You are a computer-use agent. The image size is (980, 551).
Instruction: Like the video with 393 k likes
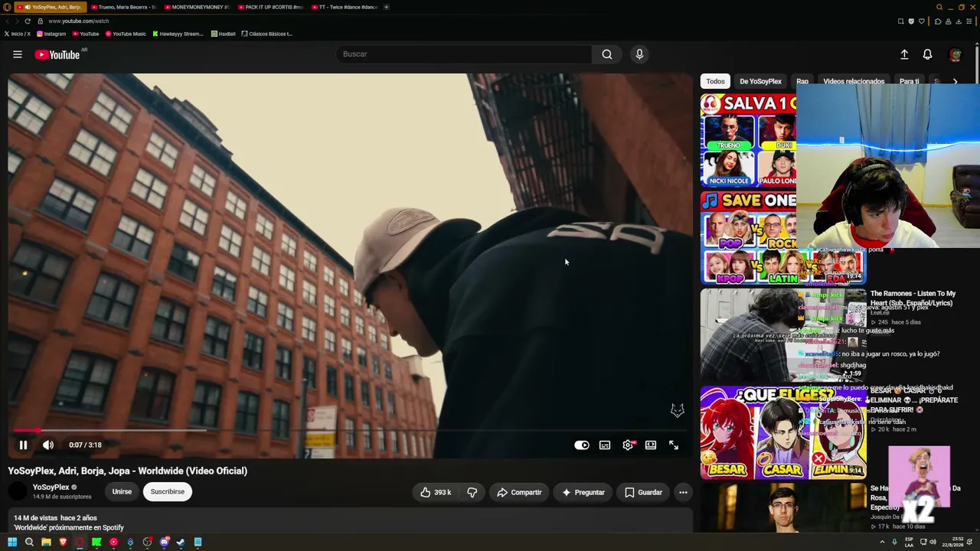[436, 492]
